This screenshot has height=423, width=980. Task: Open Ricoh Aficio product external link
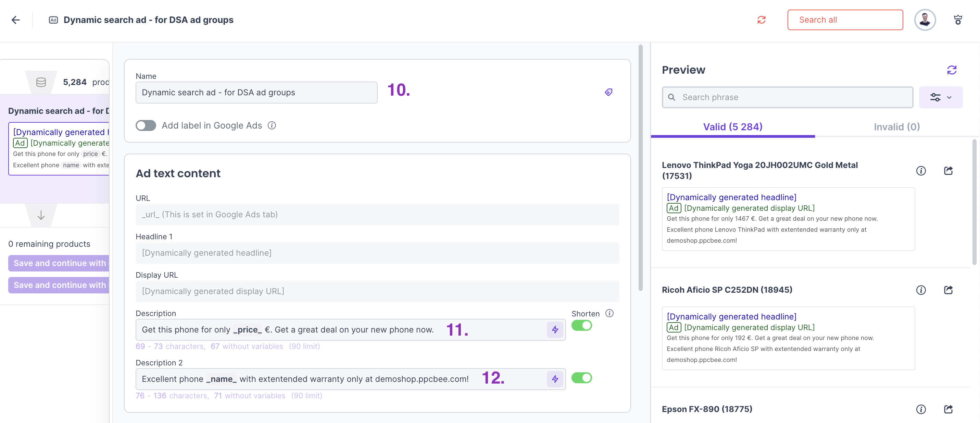pos(948,290)
